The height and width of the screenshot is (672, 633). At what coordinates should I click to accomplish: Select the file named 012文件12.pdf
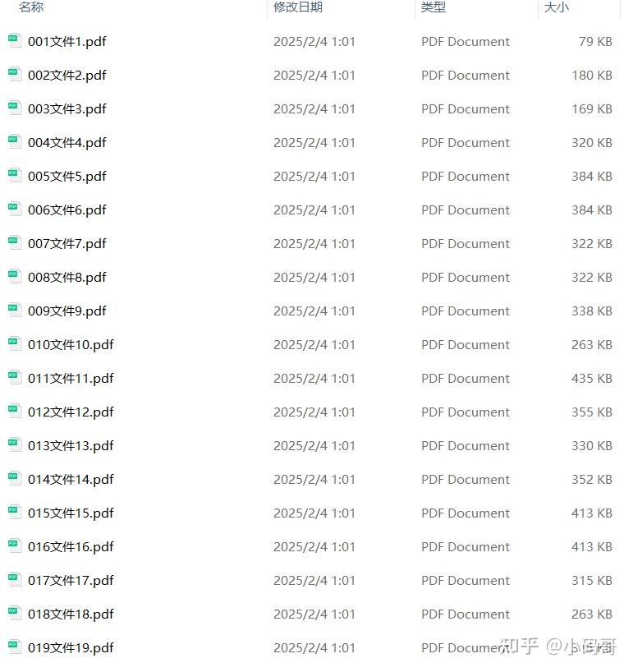pyautogui.click(x=71, y=412)
